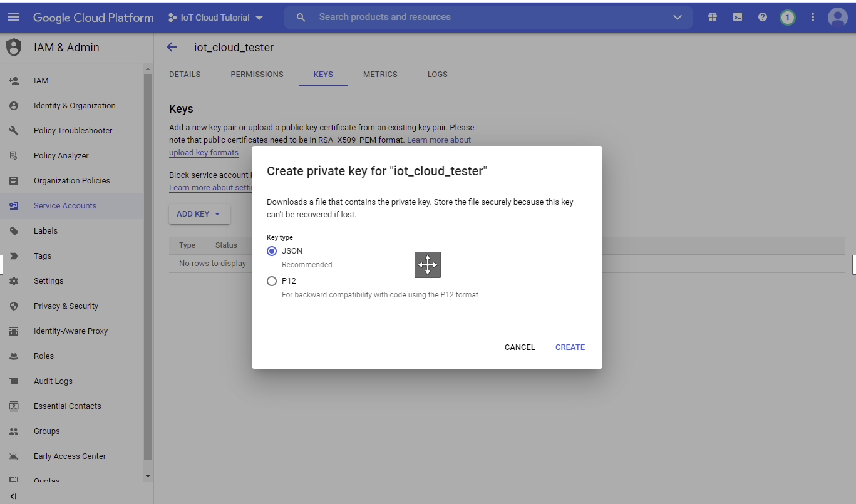Image resolution: width=856 pixels, height=504 pixels.
Task: Open the gift free trial icon
Action: point(713,18)
